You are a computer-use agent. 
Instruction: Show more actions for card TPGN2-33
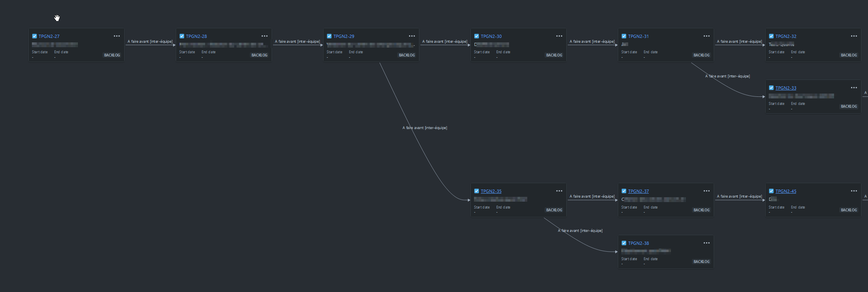click(854, 88)
